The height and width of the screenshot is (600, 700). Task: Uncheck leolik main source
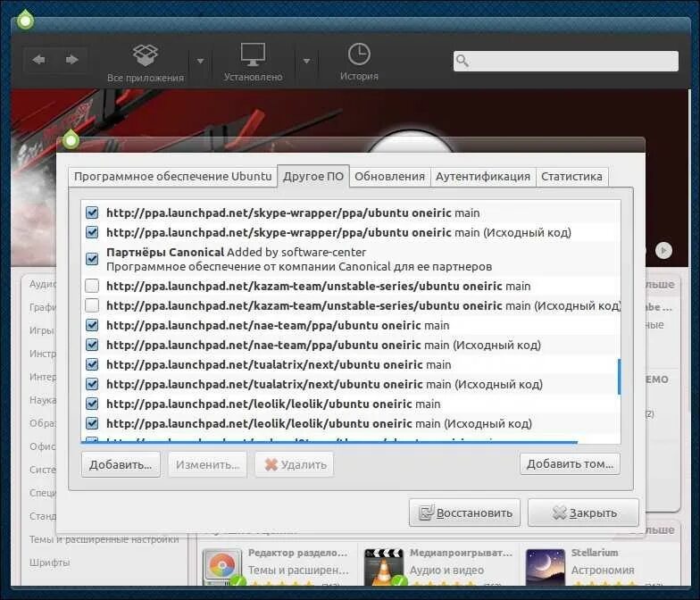(x=92, y=404)
